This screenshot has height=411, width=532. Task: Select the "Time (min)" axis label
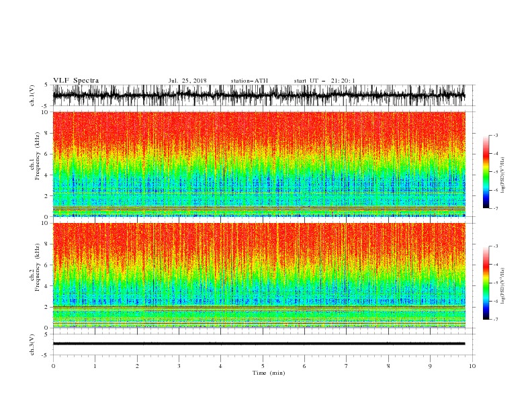click(x=269, y=373)
